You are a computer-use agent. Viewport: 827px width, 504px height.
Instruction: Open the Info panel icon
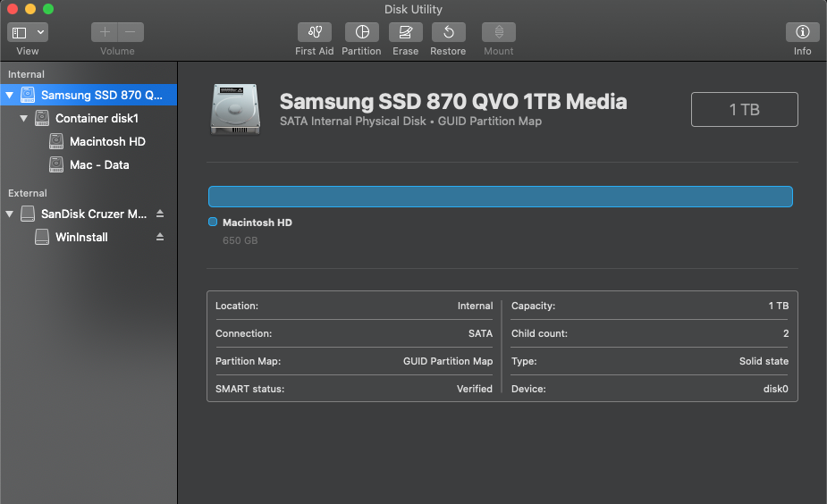tap(802, 32)
